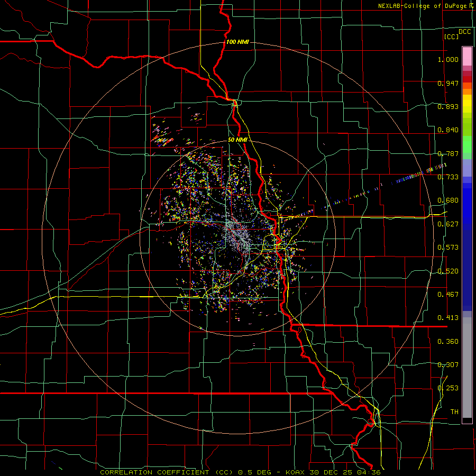Click the 0.627 color scale value
476x476 pixels.
click(x=448, y=224)
